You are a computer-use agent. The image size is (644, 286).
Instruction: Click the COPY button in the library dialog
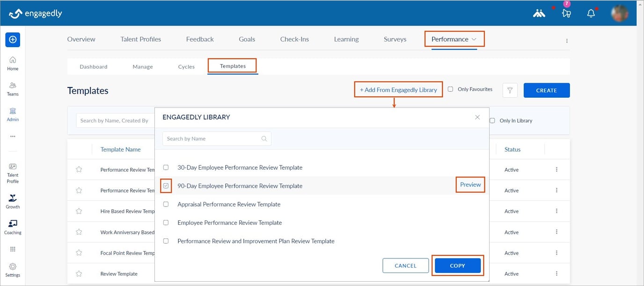pos(457,265)
